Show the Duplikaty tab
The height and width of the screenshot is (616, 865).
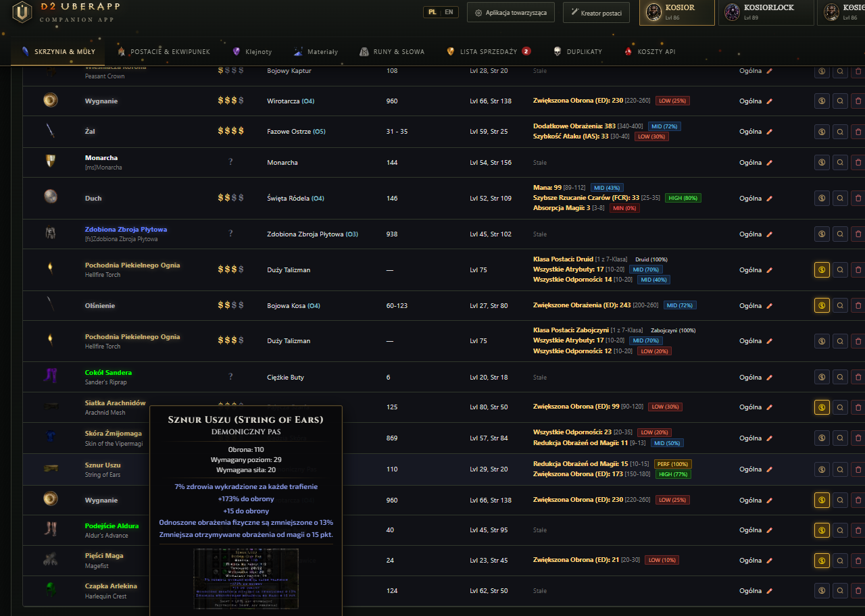coord(578,51)
